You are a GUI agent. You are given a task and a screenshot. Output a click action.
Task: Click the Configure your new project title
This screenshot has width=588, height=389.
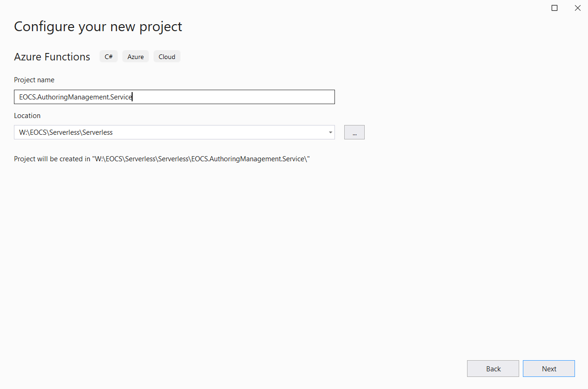click(x=98, y=26)
